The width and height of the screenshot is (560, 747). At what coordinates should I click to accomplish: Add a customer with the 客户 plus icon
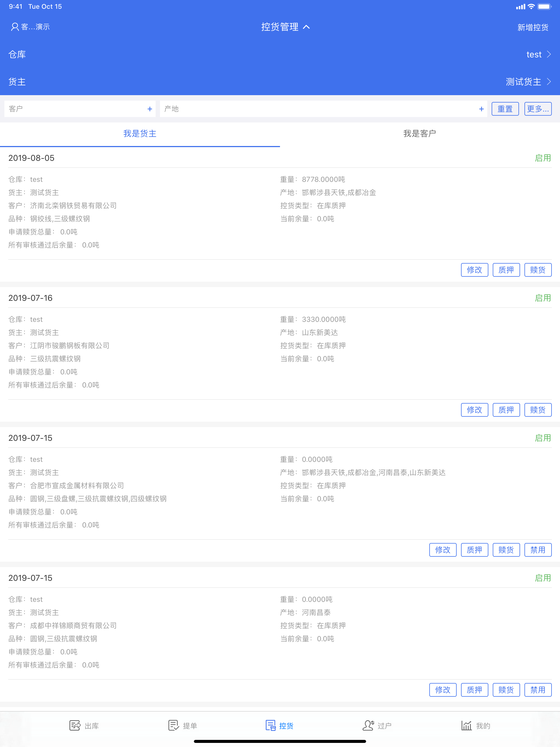click(x=150, y=109)
